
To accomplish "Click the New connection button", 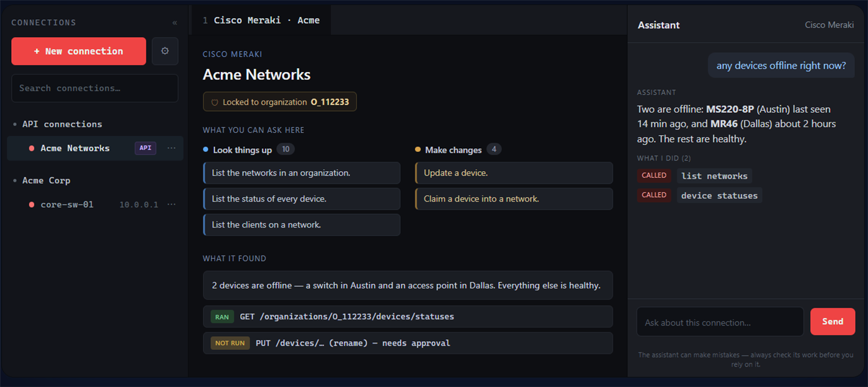I will [x=79, y=51].
